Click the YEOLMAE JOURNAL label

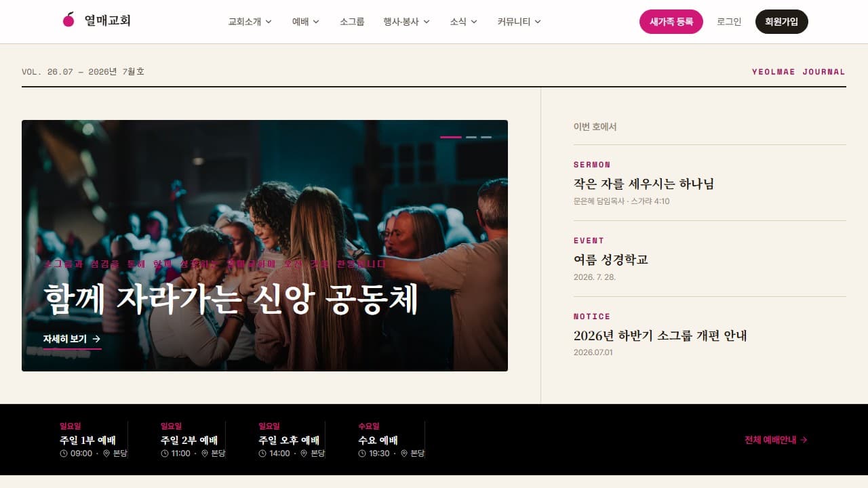click(799, 72)
